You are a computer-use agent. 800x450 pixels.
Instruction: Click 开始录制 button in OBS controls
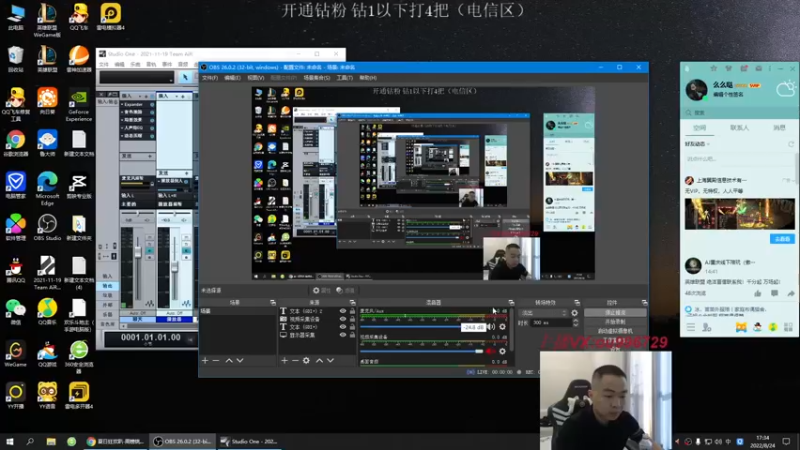pos(615,322)
